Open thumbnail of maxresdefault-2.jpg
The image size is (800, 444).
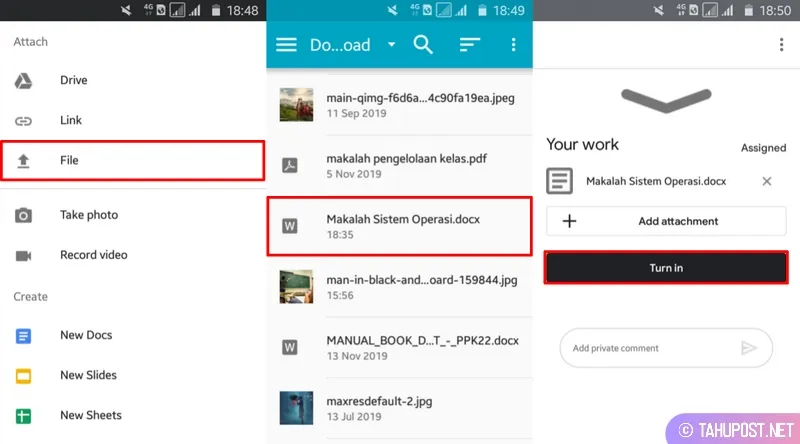(296, 408)
